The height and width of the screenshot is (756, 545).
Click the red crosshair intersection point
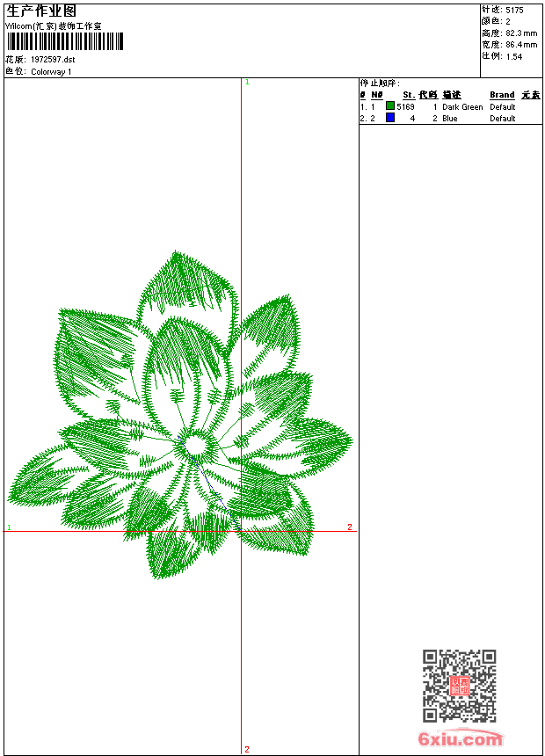(241, 531)
